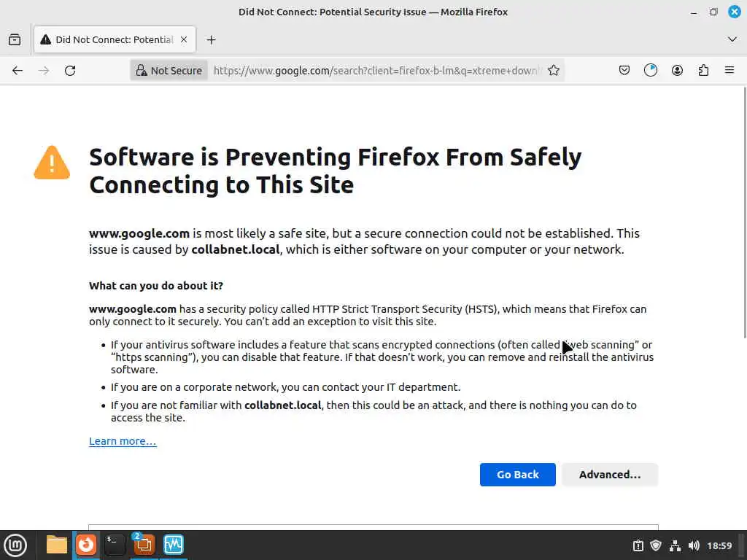Image resolution: width=747 pixels, height=560 pixels.
Task: Open the Firefox application menu
Action: pyautogui.click(x=729, y=71)
